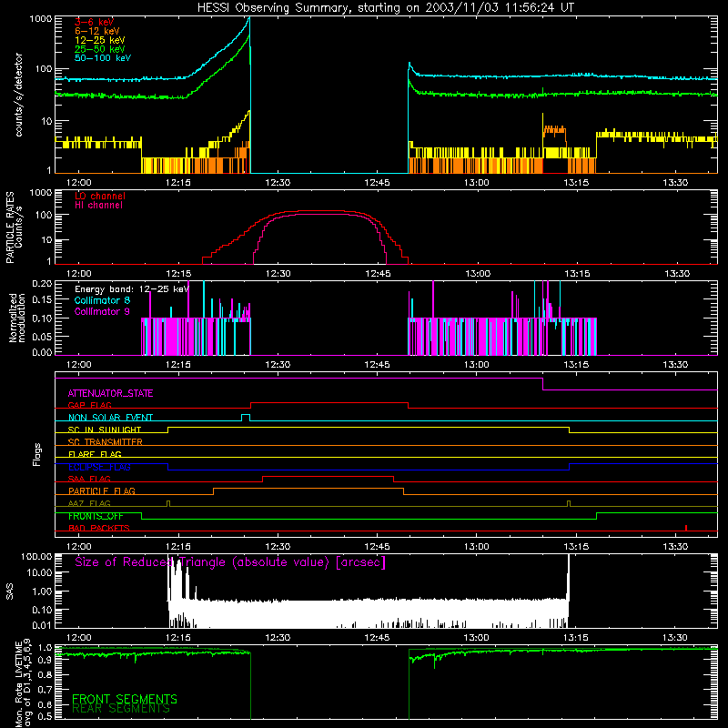The image size is (728, 728).
Task: Select the green '25-50 keV' legend entry
Action: 99,49
